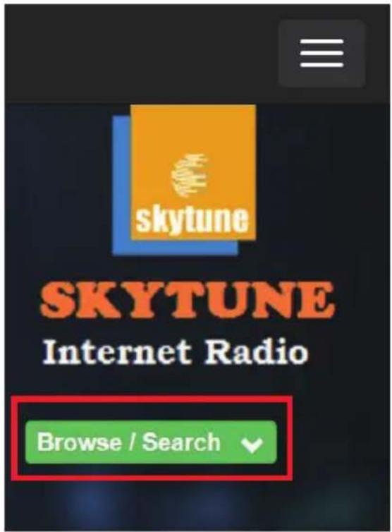The width and height of the screenshot is (392, 532).
Task: Open the hamburger navigation menu
Action: point(321,53)
